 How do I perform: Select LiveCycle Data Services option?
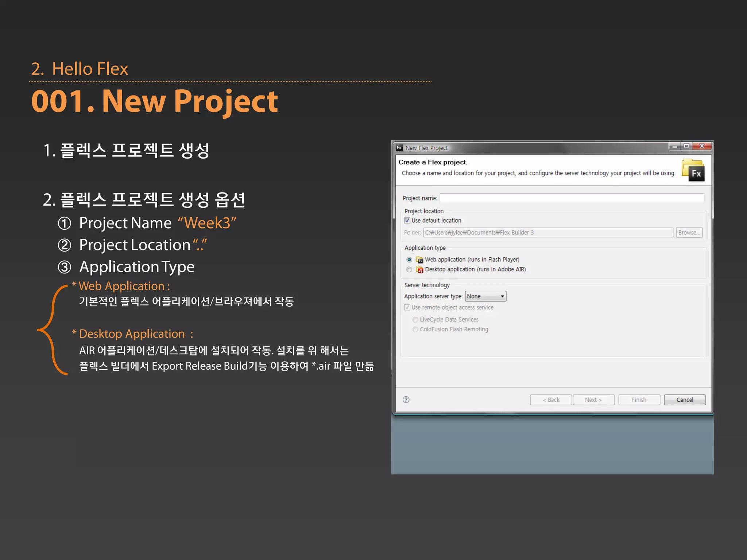tap(415, 320)
